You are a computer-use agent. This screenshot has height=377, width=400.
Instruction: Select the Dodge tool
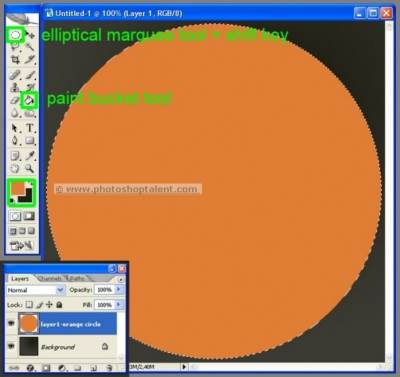click(30, 113)
